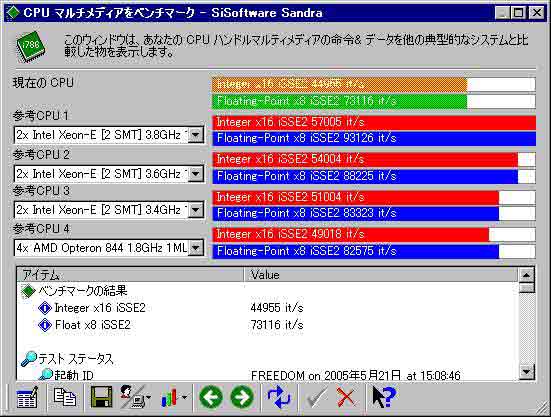Viewport: 551px width, 417px height.
Task: Maximize the Sandra benchmark window
Action: [518, 13]
